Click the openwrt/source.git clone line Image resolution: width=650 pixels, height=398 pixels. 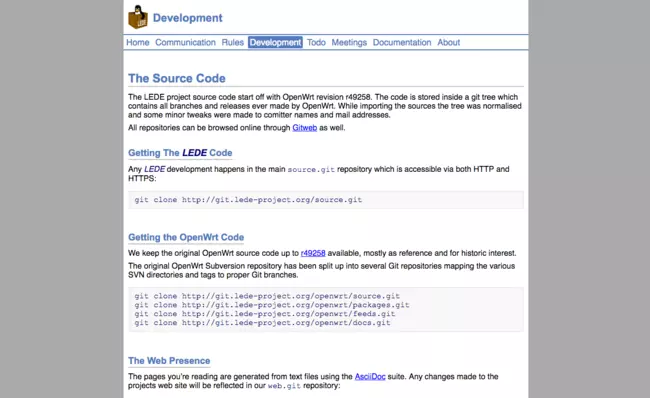[x=267, y=296]
